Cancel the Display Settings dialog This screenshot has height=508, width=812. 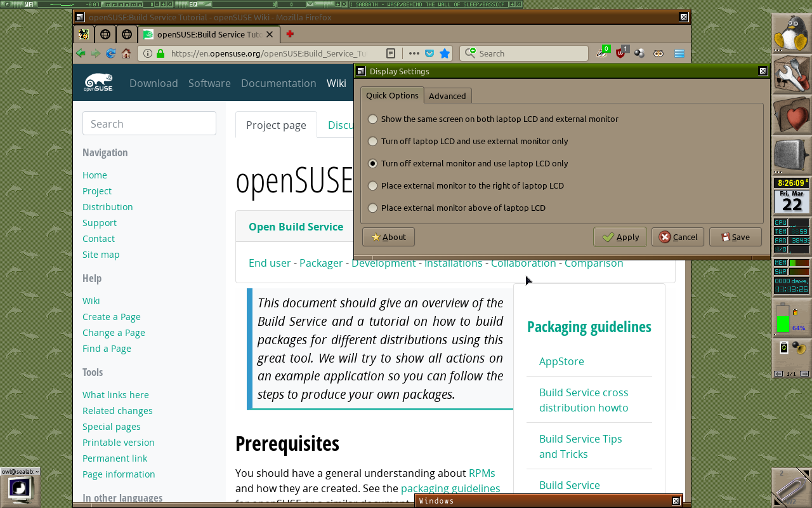tap(678, 237)
